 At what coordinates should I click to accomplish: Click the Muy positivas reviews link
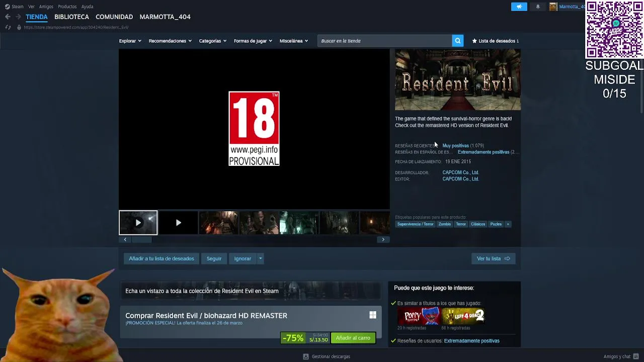[x=455, y=145]
